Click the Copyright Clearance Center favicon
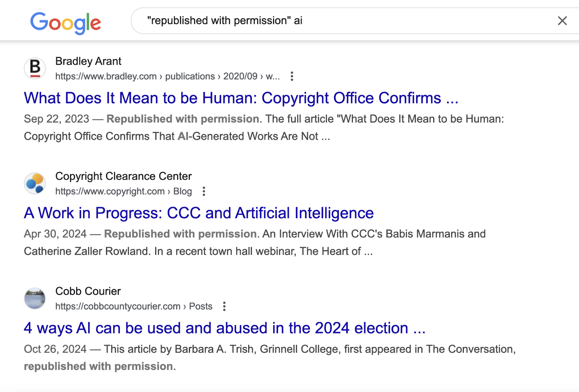 tap(34, 183)
